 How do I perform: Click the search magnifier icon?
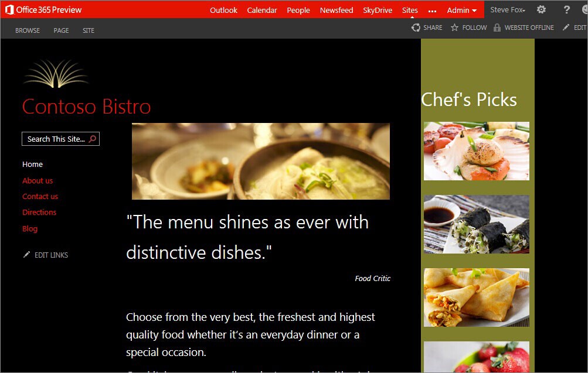(x=93, y=139)
